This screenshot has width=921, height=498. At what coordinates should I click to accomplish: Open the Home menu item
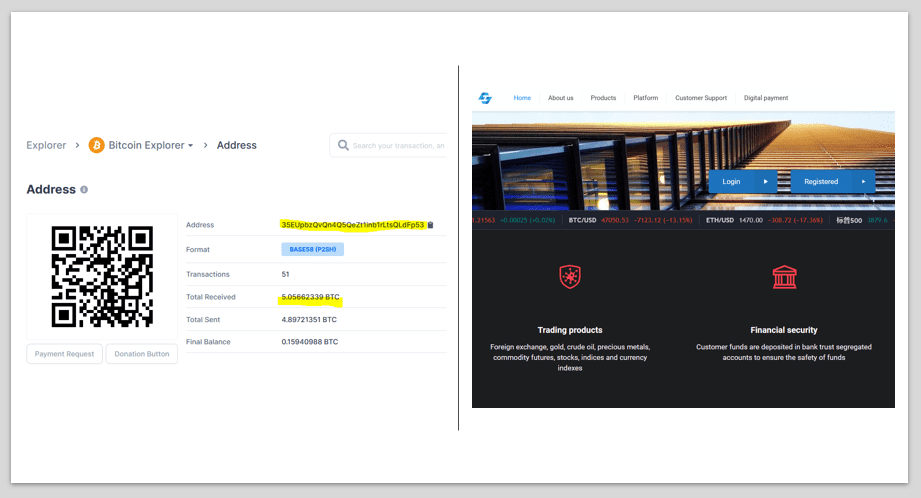[522, 98]
